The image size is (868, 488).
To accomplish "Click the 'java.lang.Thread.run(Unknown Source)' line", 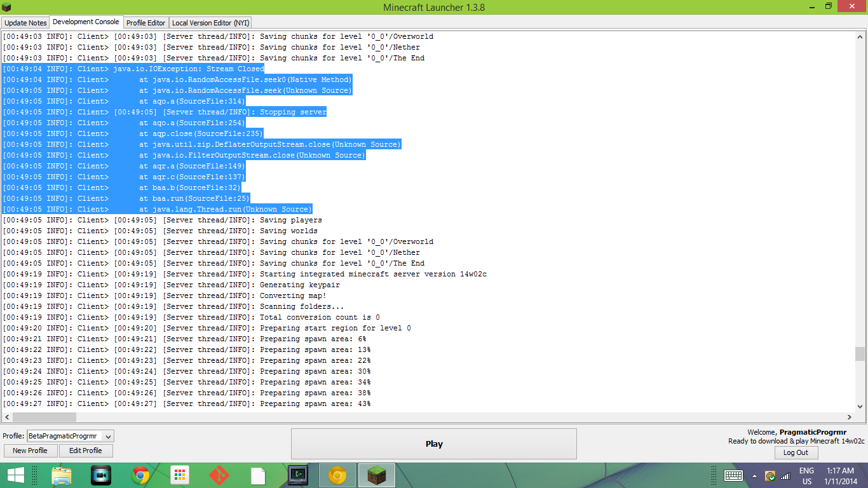I will tap(158, 209).
